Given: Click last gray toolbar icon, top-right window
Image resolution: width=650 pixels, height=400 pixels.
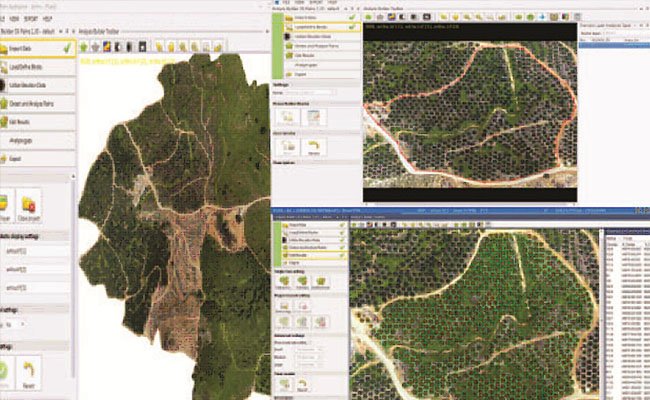Looking at the screenshot, I should click(577, 17).
